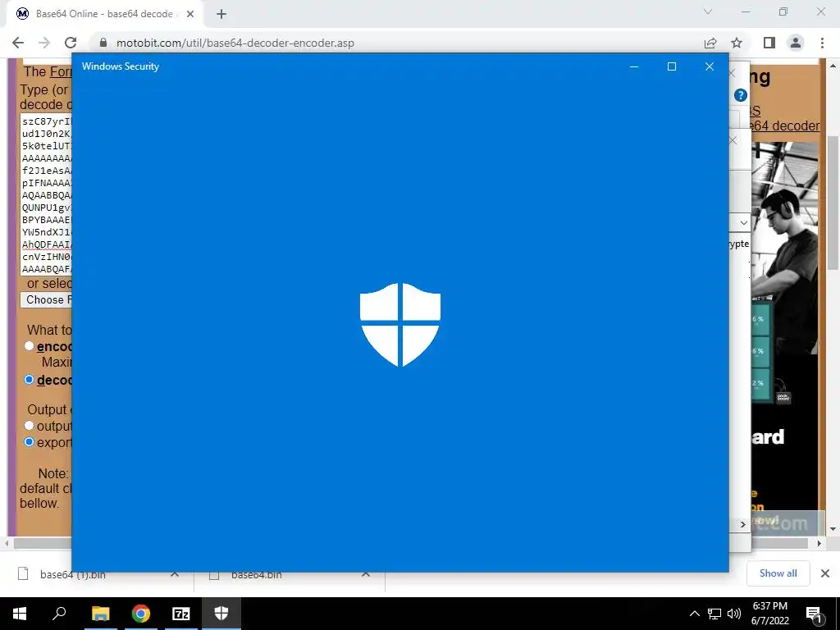Open the dropdown arrow beside the ad

(743, 222)
